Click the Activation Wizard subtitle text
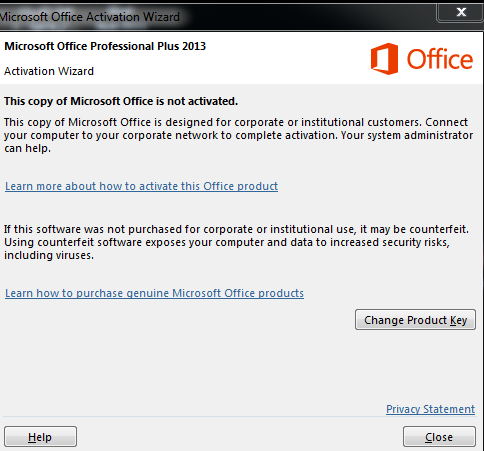Screen dimensions: 484x451 [49, 71]
